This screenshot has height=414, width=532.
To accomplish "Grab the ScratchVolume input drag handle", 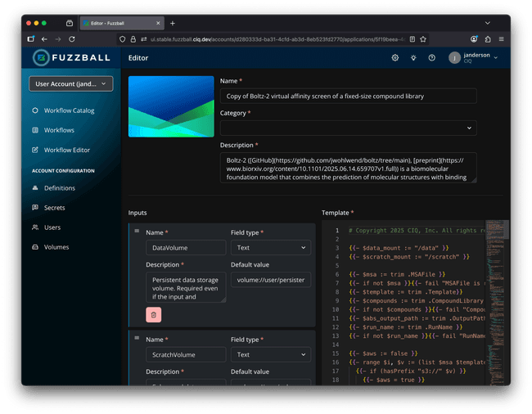I will 137,338.
